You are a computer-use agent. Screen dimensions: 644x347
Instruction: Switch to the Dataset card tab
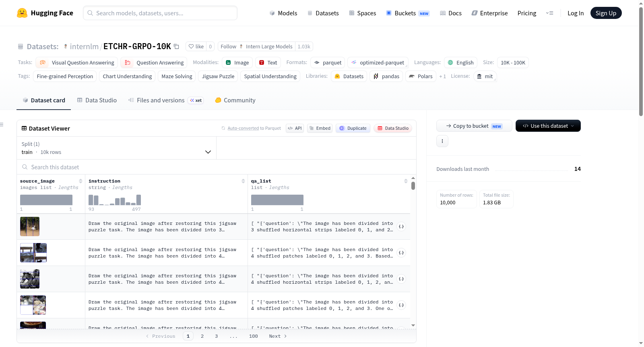44,100
